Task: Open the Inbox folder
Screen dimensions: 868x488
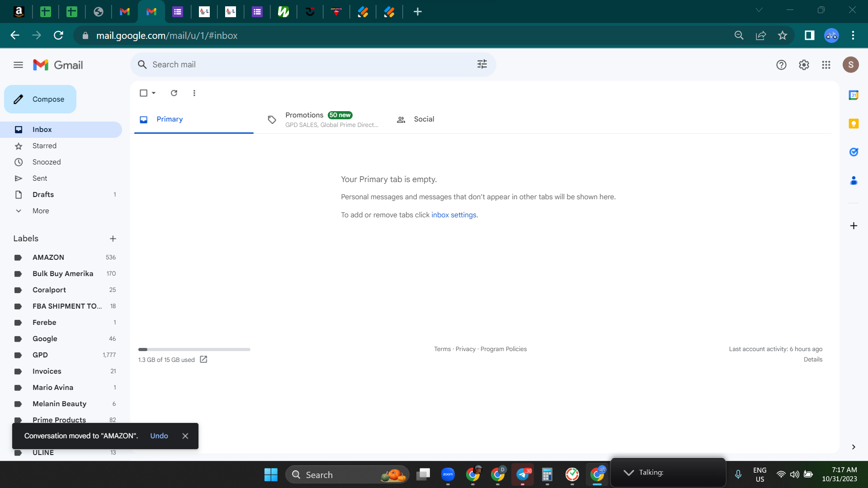Action: (61, 130)
